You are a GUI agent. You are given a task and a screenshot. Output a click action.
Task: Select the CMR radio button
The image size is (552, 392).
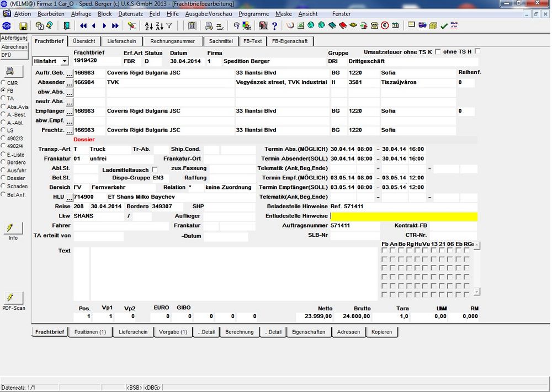[3, 83]
